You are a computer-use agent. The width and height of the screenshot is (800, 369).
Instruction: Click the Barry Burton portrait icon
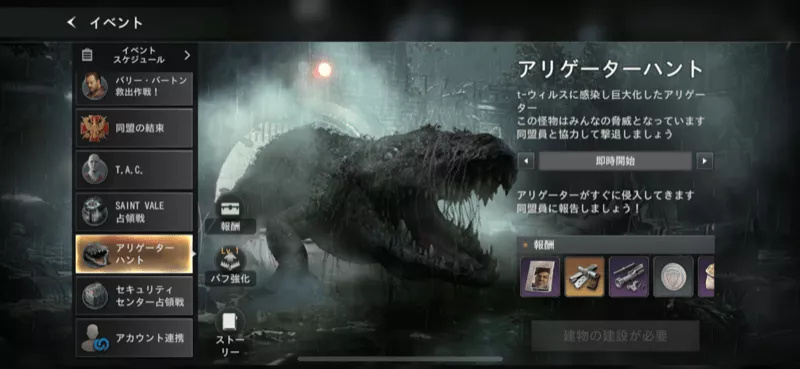pyautogui.click(x=95, y=86)
